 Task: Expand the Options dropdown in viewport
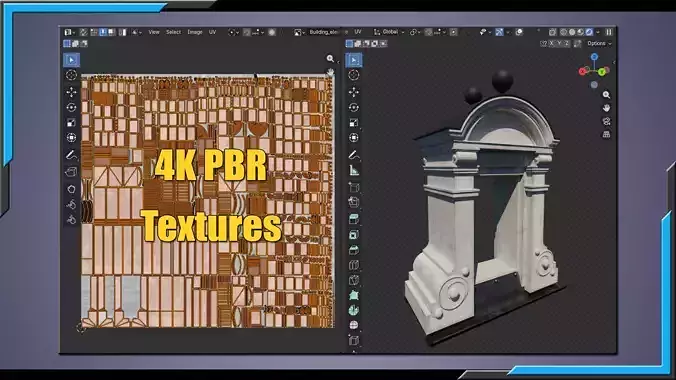pyautogui.click(x=599, y=44)
